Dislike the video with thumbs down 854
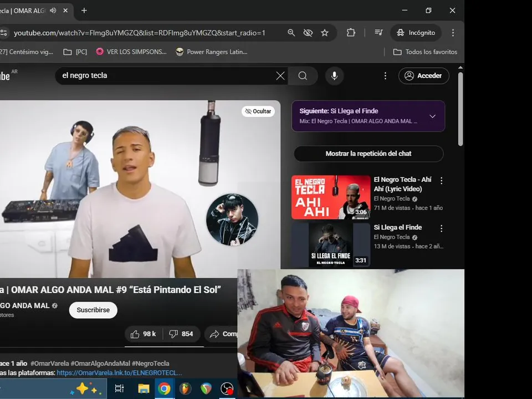 pos(182,334)
